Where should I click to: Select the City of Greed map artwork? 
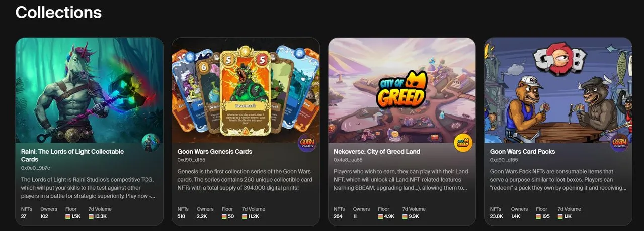[x=402, y=90]
